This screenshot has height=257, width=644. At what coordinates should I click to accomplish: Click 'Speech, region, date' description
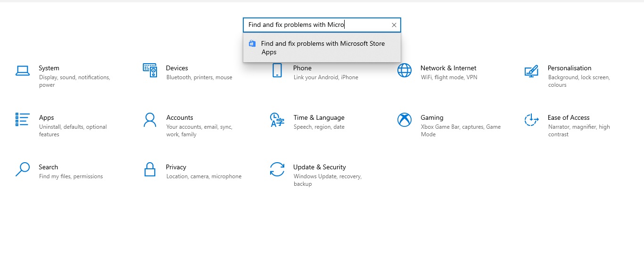319,127
